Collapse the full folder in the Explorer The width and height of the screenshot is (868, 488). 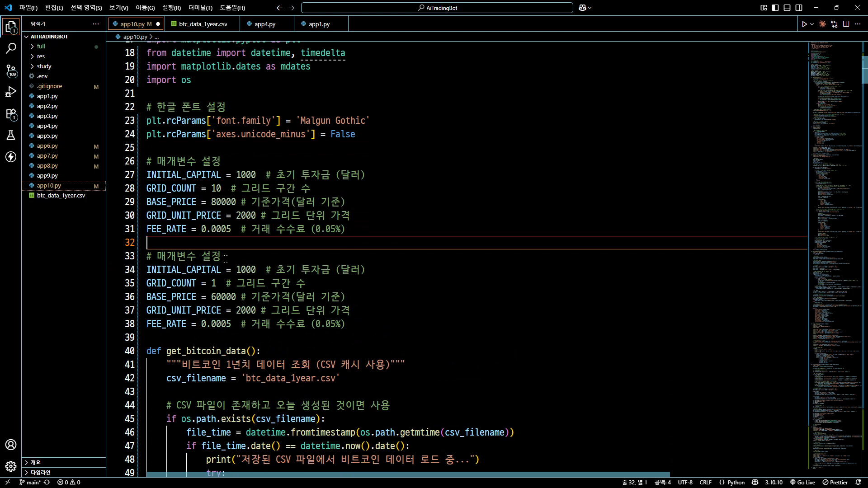(40, 46)
